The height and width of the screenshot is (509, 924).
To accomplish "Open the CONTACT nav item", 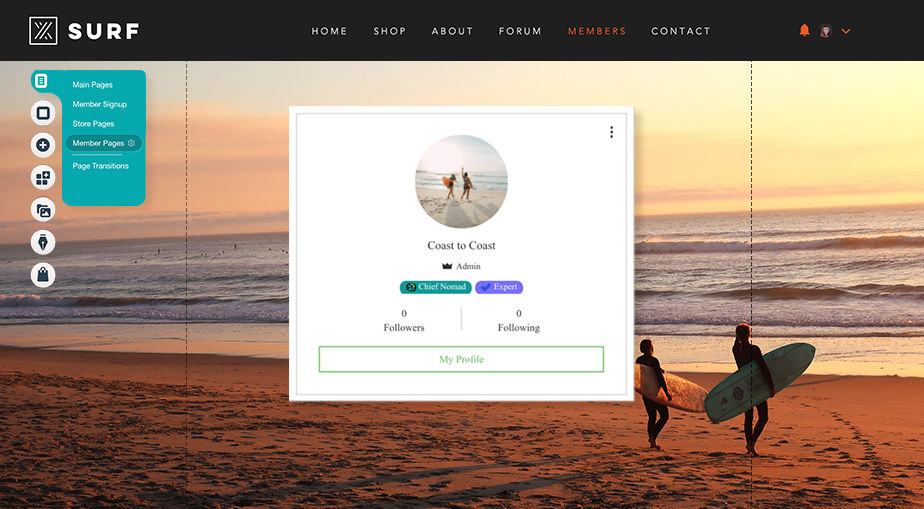I will (681, 31).
